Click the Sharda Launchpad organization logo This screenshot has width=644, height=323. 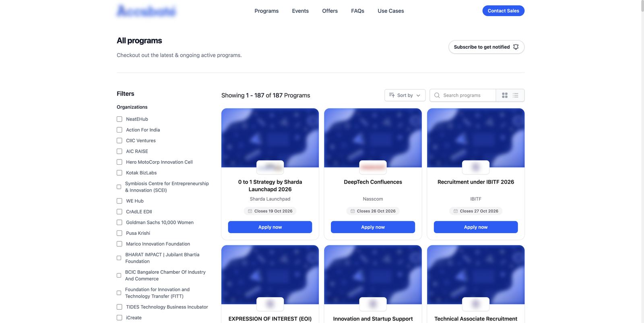coord(270,167)
